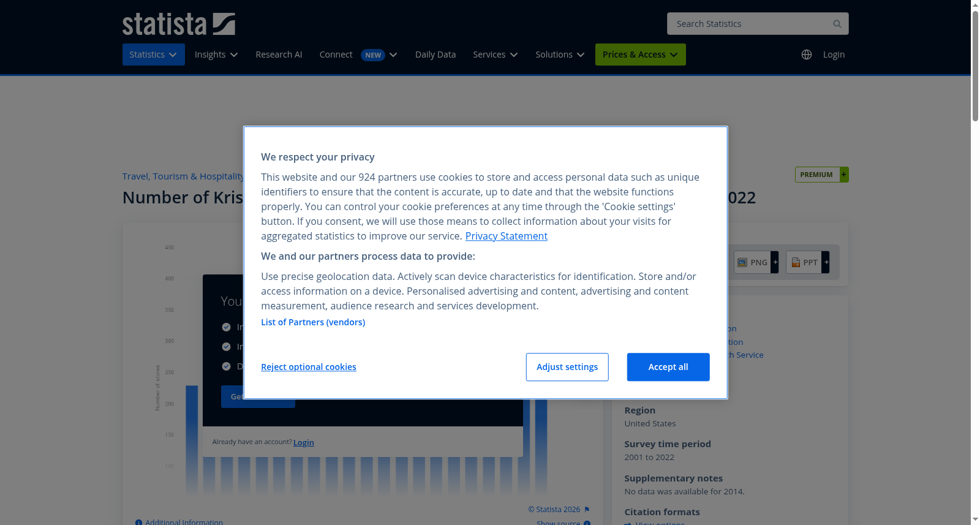Viewport: 980px width, 525px height.
Task: Click the Login link beside 'Already have an account?'
Action: click(304, 442)
